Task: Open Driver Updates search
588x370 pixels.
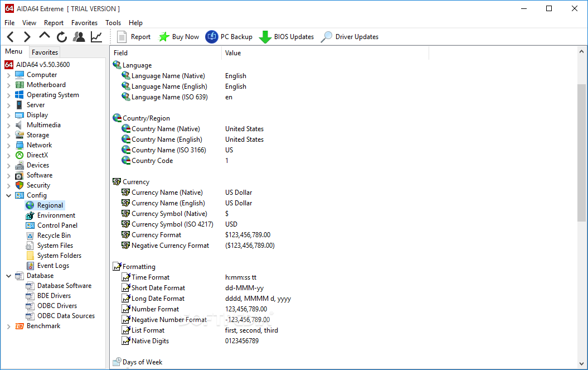Action: pyautogui.click(x=350, y=37)
